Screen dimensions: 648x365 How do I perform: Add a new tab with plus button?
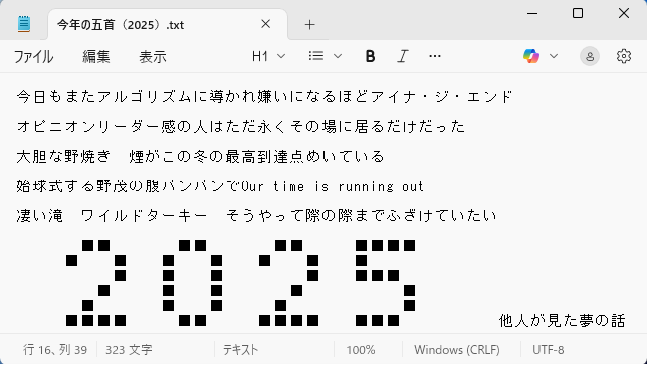[x=309, y=25]
